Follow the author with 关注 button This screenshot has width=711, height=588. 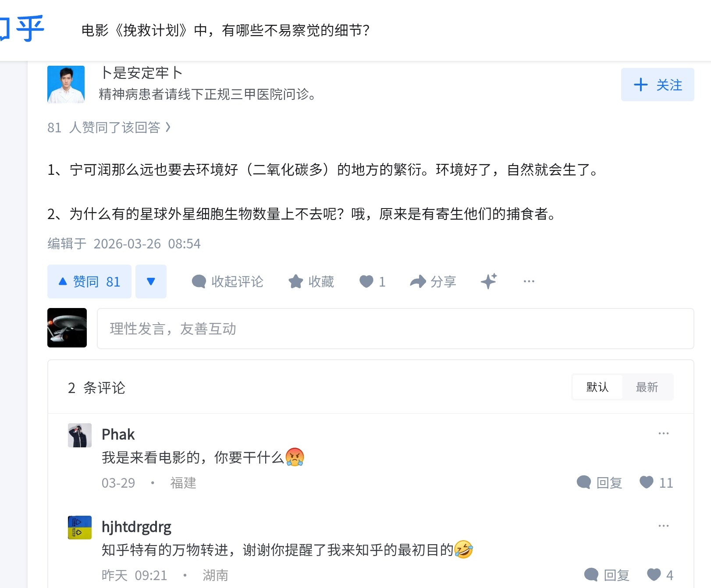coord(658,85)
